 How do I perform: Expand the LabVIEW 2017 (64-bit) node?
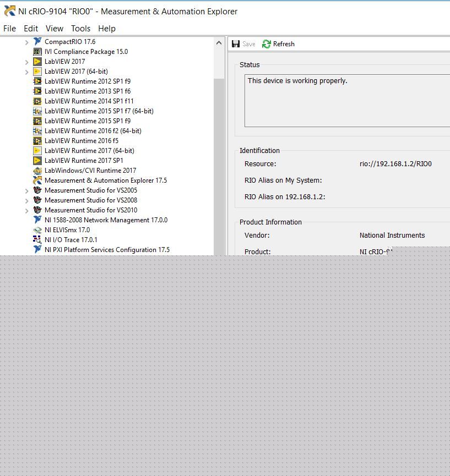27,72
